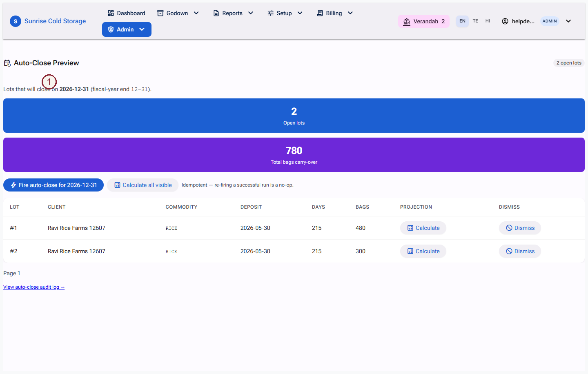Screen dimensions: 588x374
Task: Click Calculate all visible button
Action: point(143,185)
